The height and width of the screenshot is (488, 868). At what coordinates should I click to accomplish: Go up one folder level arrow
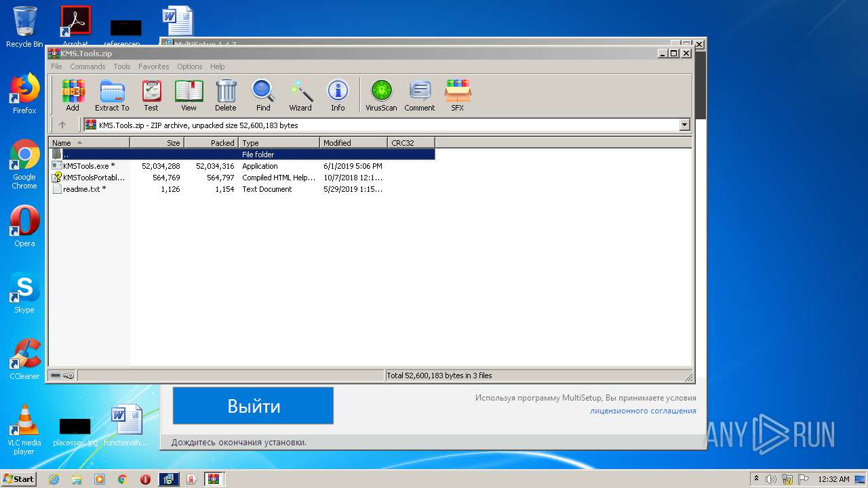pos(62,125)
